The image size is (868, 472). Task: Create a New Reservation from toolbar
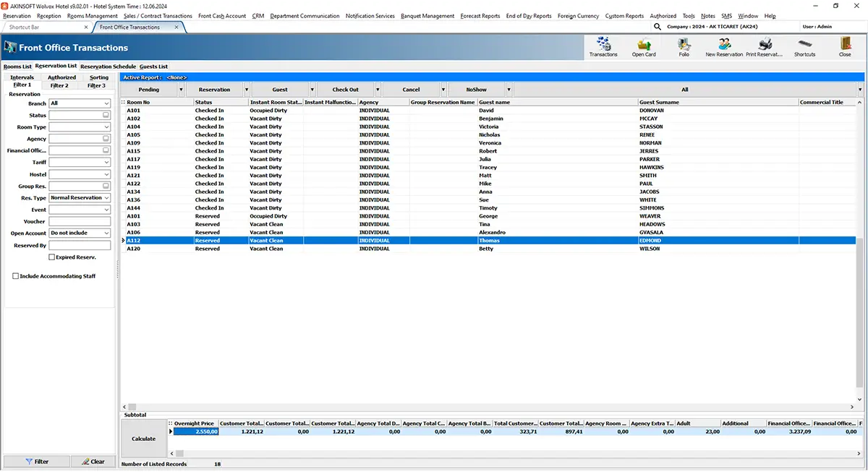pyautogui.click(x=724, y=47)
